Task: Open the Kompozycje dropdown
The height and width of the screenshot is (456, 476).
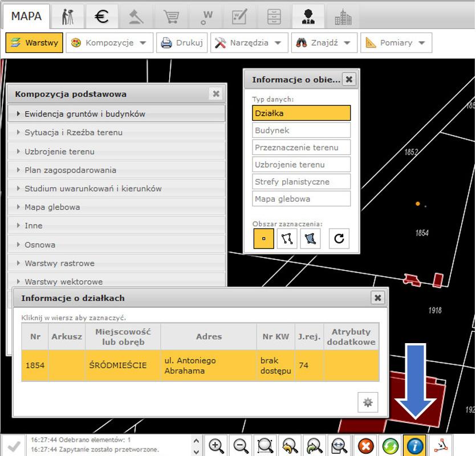Action: 109,43
